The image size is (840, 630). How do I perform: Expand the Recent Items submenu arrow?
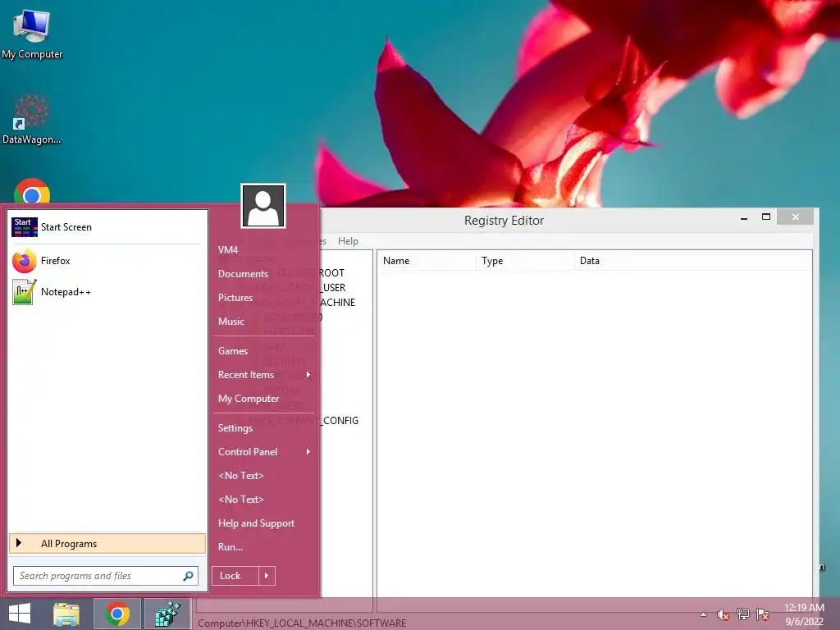[x=308, y=375]
